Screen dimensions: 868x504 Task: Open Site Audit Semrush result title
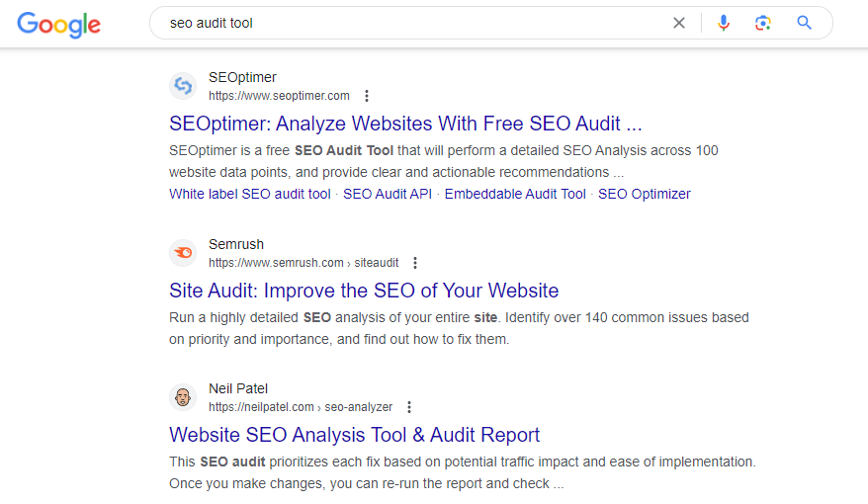[x=364, y=291]
